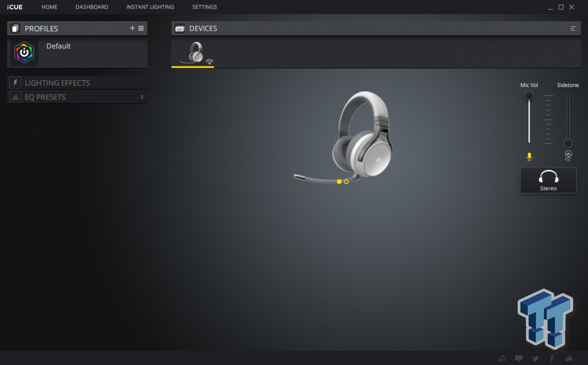Click the equalizer bars EQ Presets icon

15,97
